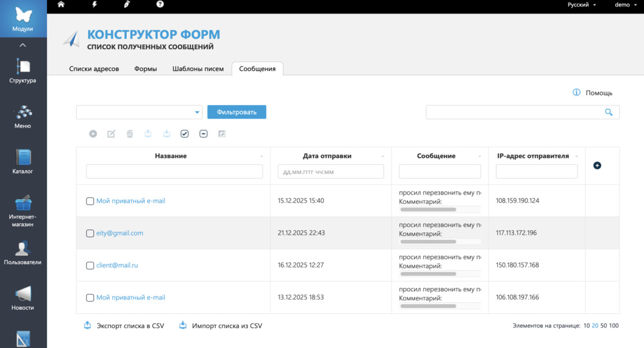The height and width of the screenshot is (348, 644).
Task: Click the pen icon in top bar
Action: pos(127,4)
